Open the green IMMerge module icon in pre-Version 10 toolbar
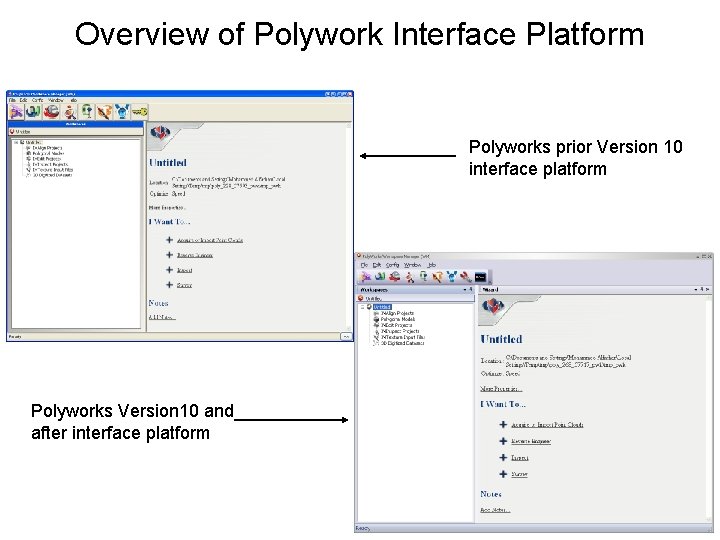Viewport: 720px width, 540px height. pos(33,112)
